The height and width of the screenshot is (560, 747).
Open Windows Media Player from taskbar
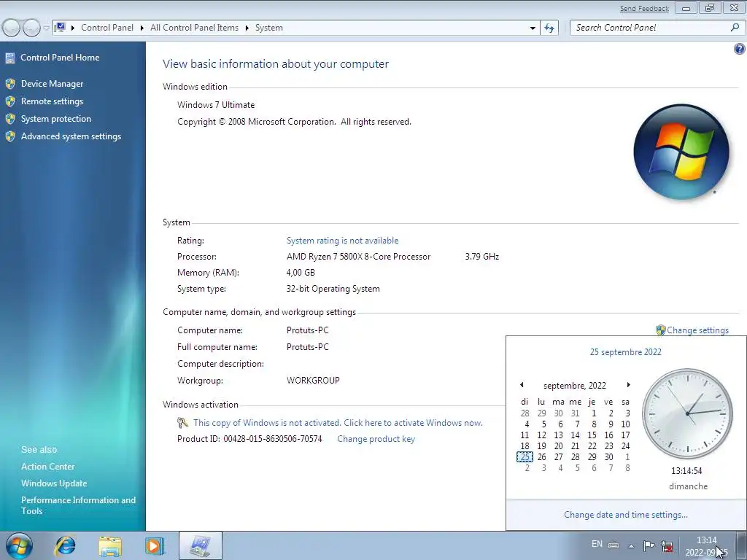tap(155, 545)
